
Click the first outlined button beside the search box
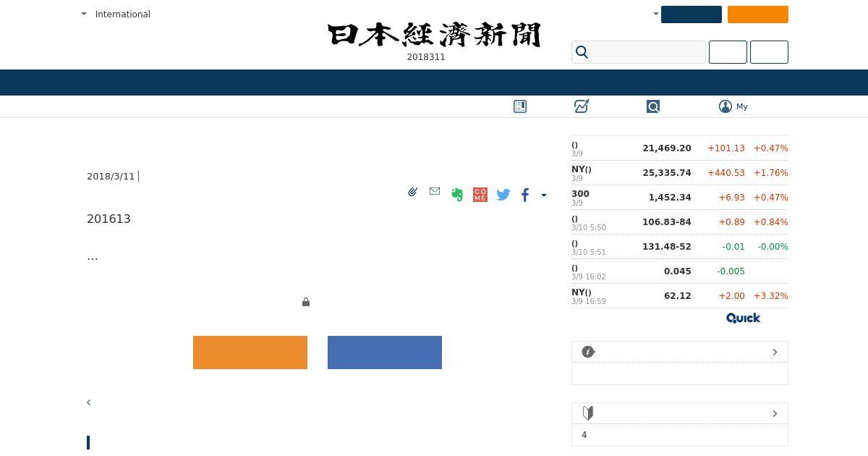[x=728, y=52]
